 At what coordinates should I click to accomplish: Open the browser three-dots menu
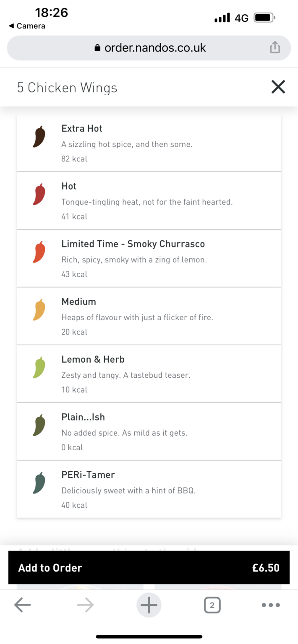coord(270,605)
